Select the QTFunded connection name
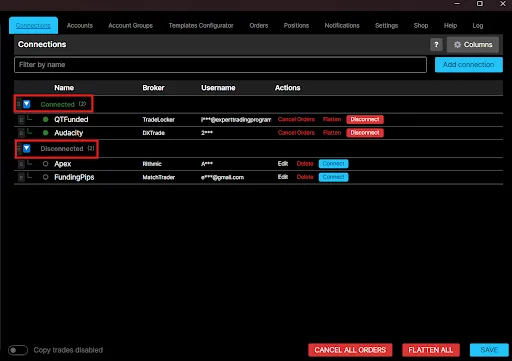Screen dimensions: 512x361 point(71,119)
